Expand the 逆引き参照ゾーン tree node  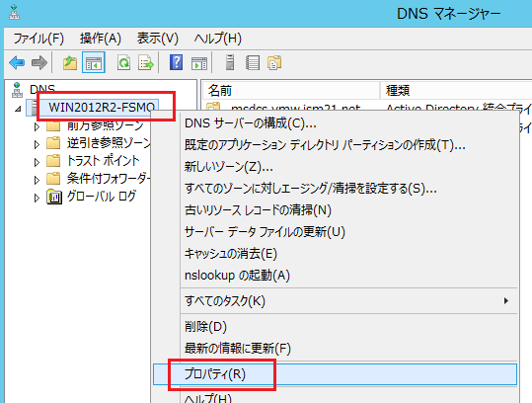point(37,144)
